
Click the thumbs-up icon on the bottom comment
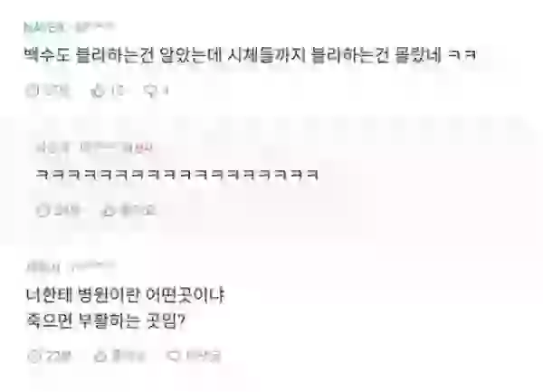100,356
